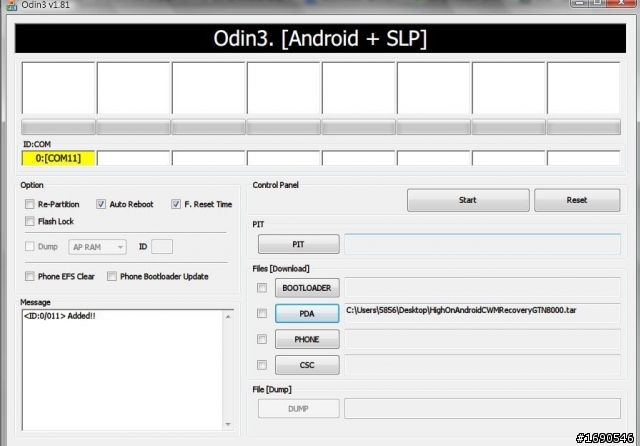The height and width of the screenshot is (446, 640).
Task: Open the AP RAM dropdown
Action: (97, 247)
